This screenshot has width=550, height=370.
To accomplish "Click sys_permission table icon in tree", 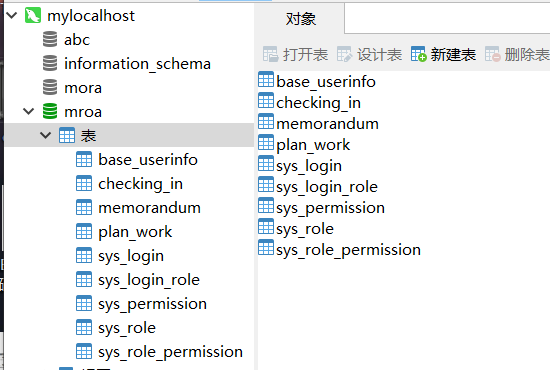I will [84, 303].
